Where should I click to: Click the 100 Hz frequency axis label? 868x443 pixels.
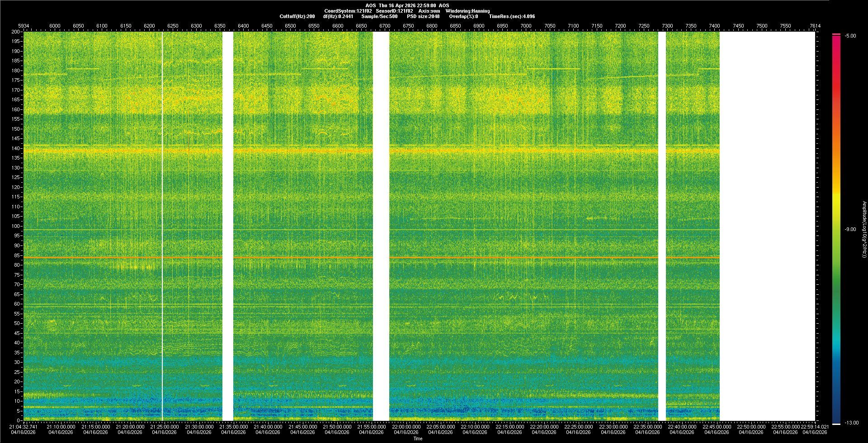pyautogui.click(x=16, y=226)
